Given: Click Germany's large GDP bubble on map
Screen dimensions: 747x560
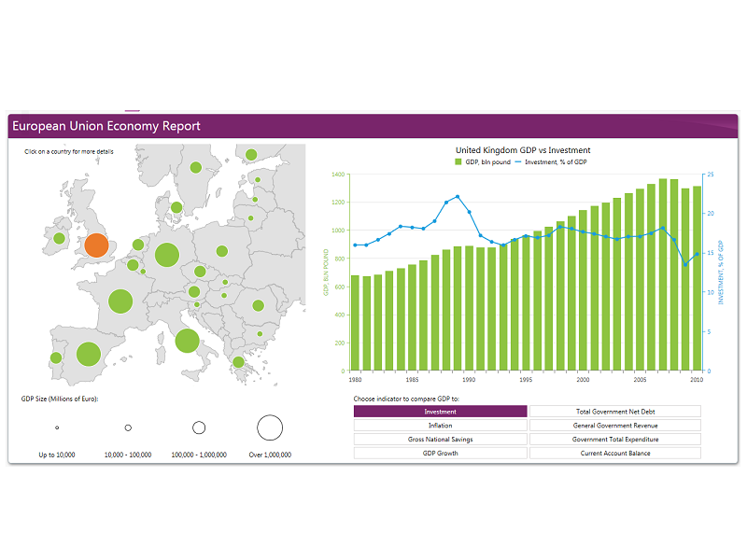Looking at the screenshot, I should pos(167,254).
